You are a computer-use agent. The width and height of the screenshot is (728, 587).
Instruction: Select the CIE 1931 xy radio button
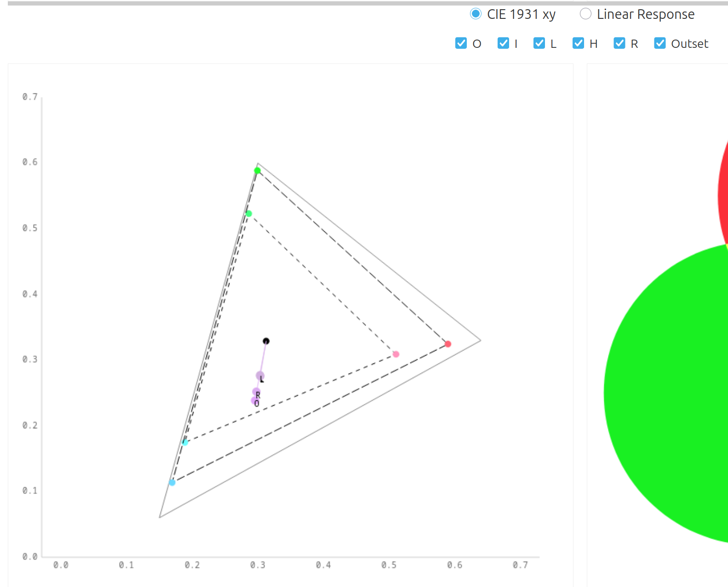click(x=476, y=14)
